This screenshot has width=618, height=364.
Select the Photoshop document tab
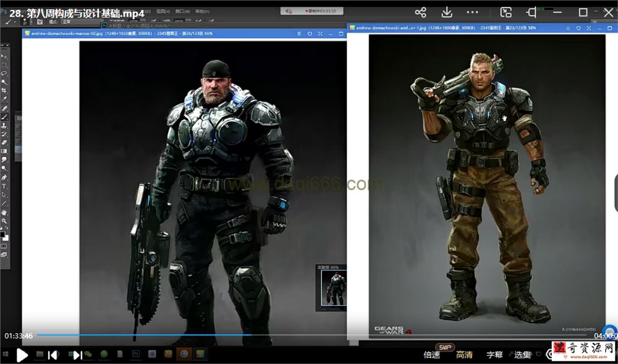[x=137, y=25]
